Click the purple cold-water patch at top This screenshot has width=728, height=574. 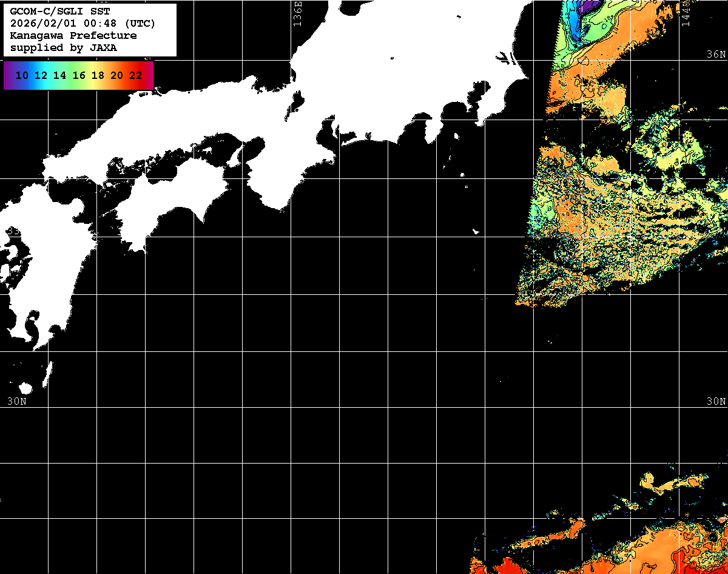tap(587, 7)
